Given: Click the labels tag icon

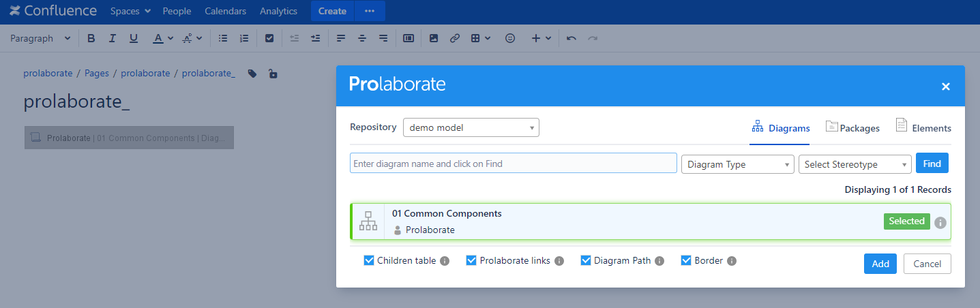Looking at the screenshot, I should pyautogui.click(x=252, y=74).
